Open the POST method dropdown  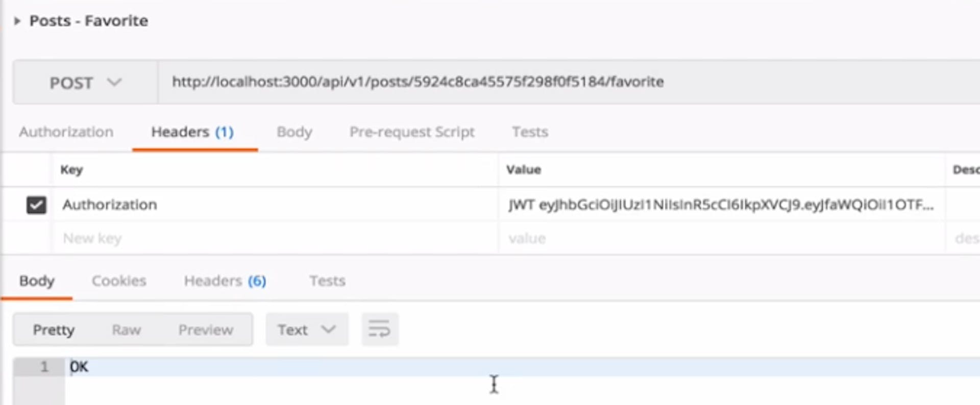pyautogui.click(x=85, y=82)
